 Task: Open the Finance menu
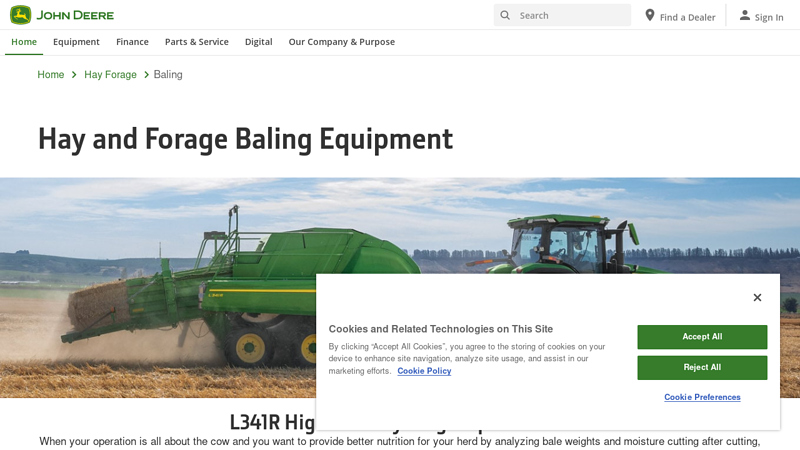[x=132, y=42]
